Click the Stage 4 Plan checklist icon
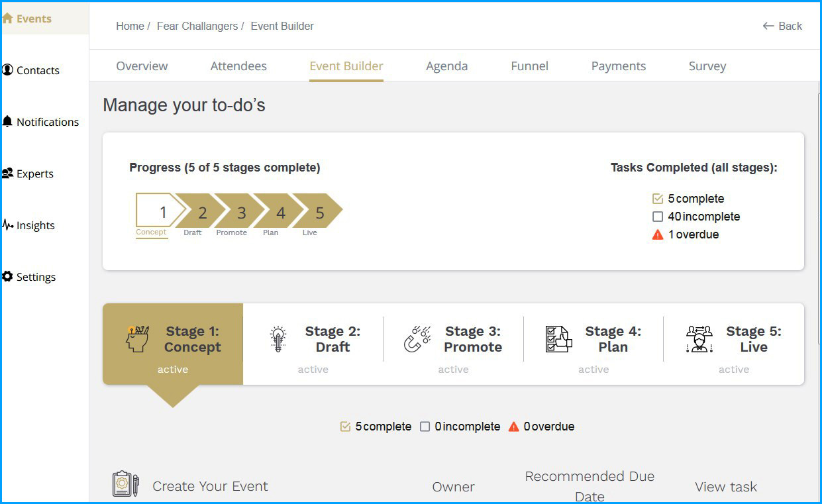This screenshot has width=822, height=504. (558, 338)
